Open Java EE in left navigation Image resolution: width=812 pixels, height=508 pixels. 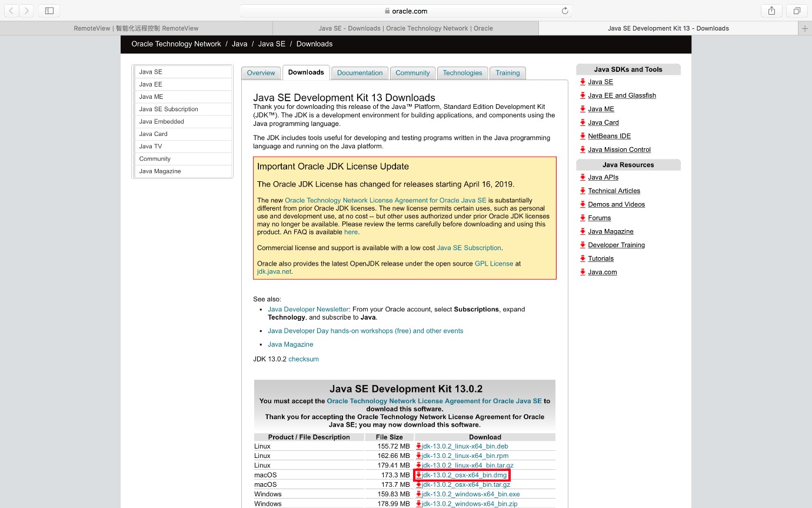[184, 84]
